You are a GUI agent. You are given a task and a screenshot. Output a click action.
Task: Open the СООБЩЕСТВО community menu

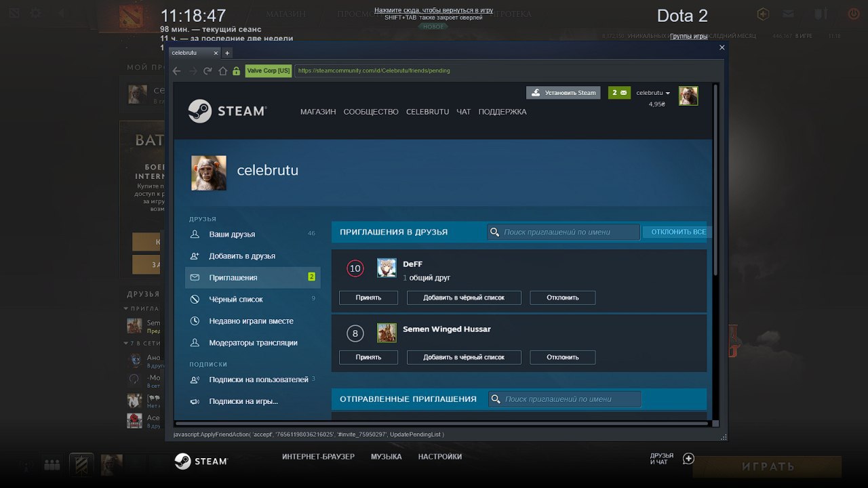click(371, 112)
